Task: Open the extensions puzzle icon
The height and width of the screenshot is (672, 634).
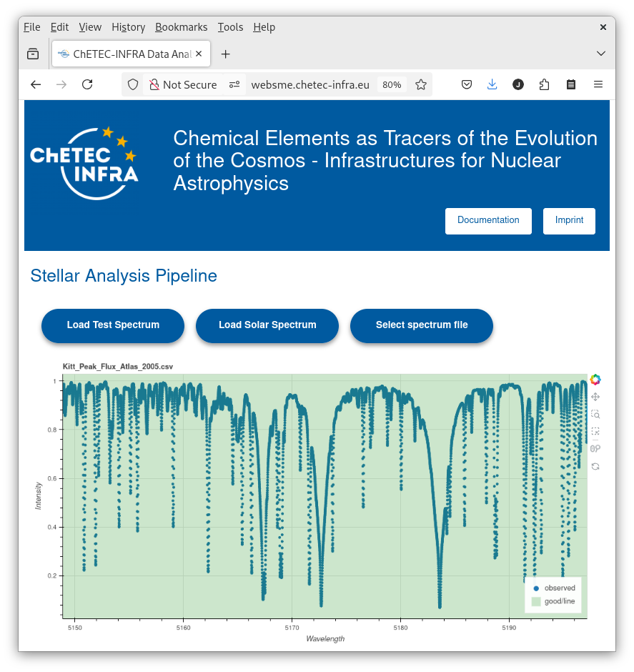Action: tap(544, 84)
